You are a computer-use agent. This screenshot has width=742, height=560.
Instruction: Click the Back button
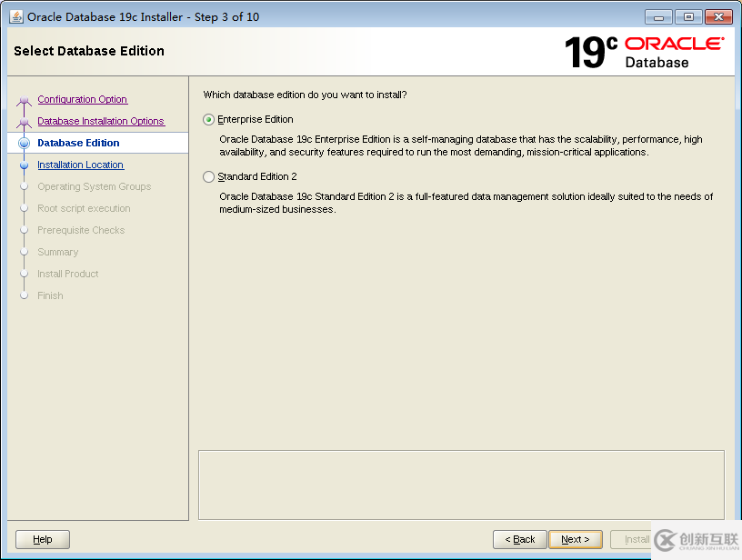pos(519,539)
